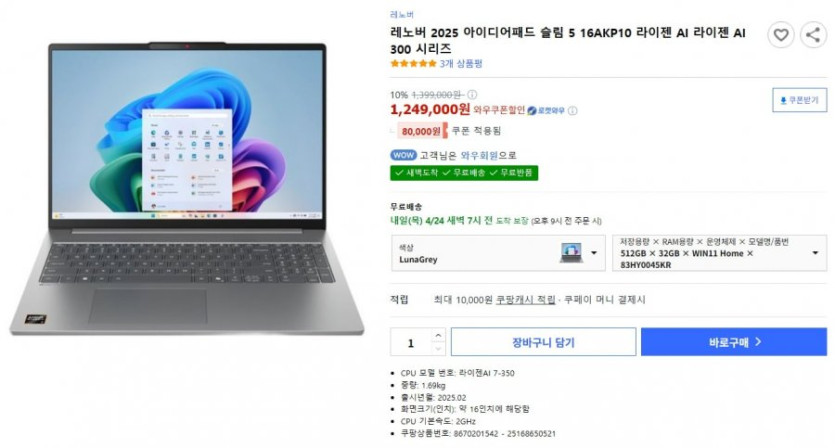
Task: Open the 색상 LunaGrey color dropdown
Action: [x=498, y=253]
